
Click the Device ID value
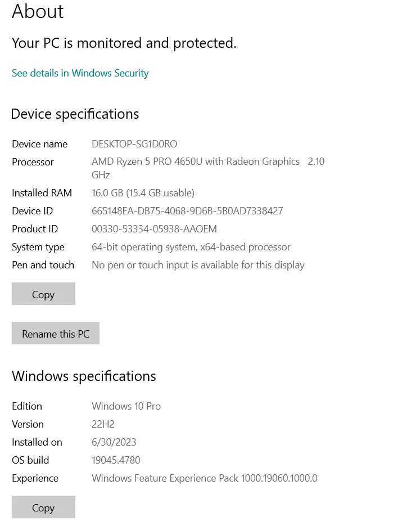pyautogui.click(x=187, y=211)
